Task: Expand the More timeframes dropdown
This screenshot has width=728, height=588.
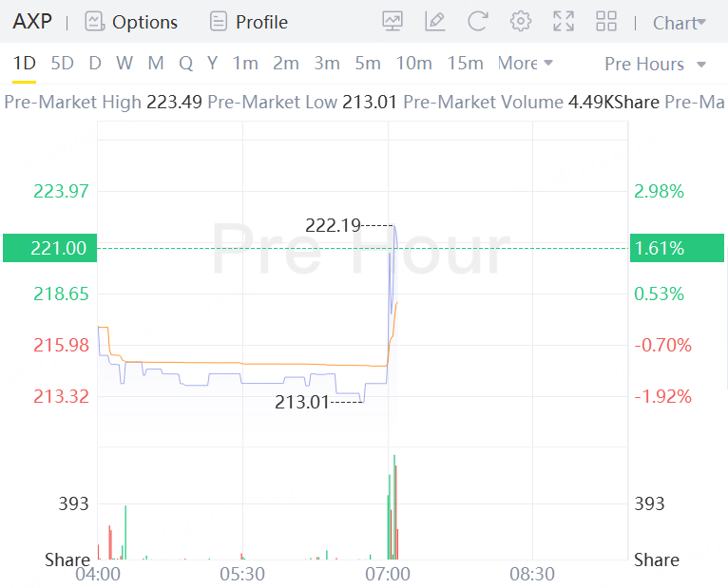Action: coord(525,64)
